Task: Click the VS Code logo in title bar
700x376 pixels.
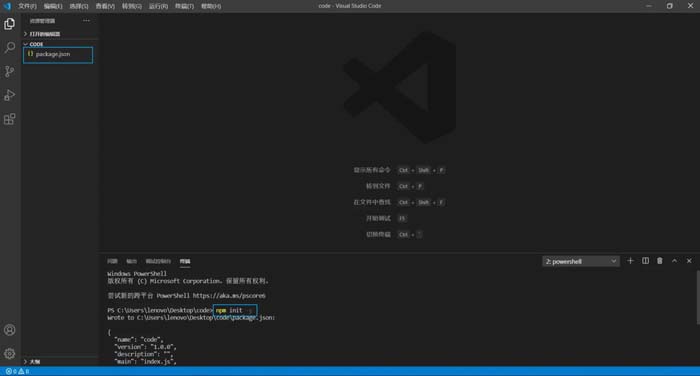Action: point(7,6)
